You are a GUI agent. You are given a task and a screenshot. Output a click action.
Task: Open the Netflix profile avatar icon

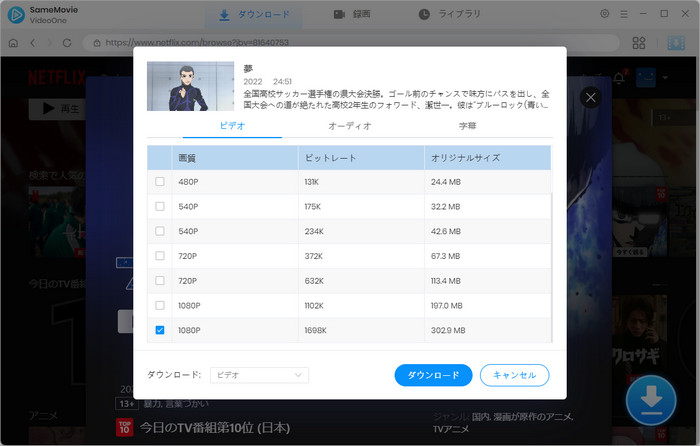tap(646, 78)
